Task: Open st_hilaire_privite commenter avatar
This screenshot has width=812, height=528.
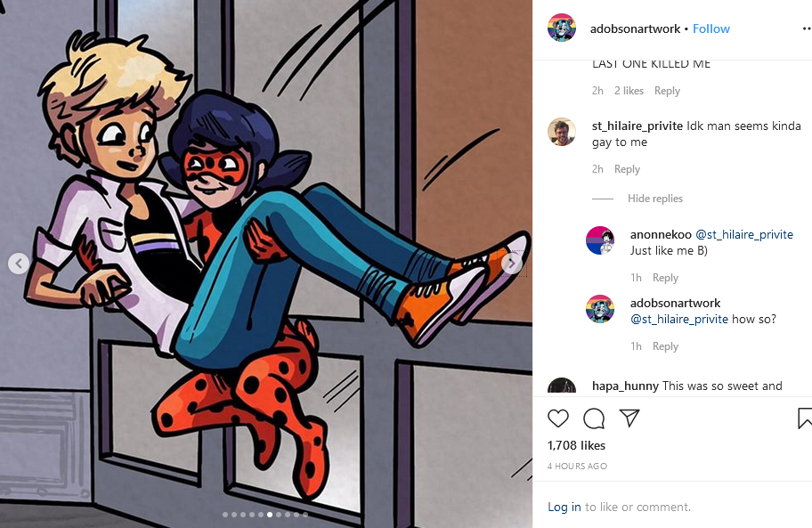Action: (x=562, y=132)
